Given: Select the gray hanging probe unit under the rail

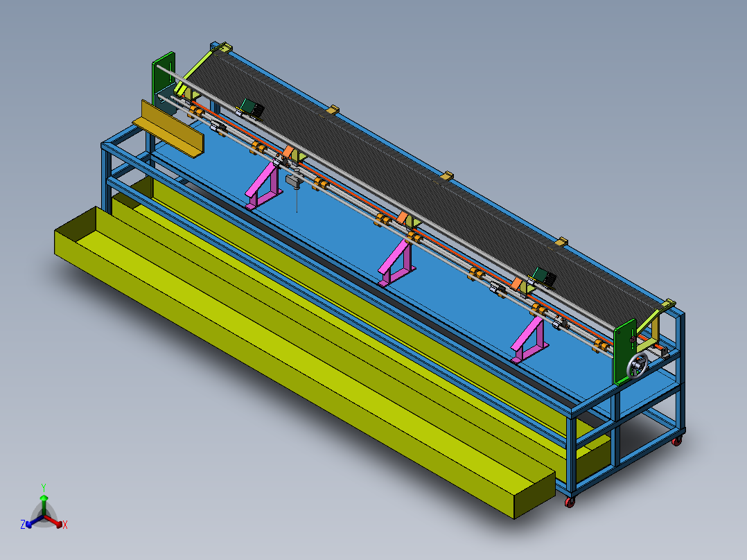Looking at the screenshot, I should click(x=295, y=182).
